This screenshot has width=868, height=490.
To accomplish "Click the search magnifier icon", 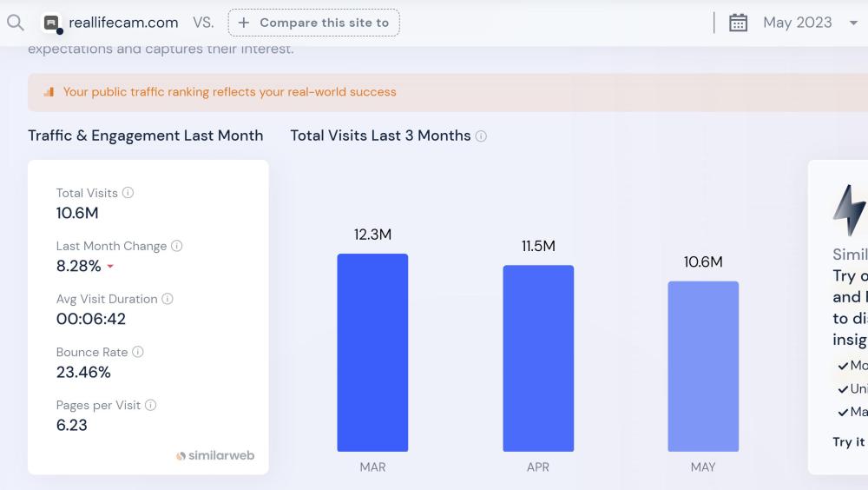I will pos(15,23).
